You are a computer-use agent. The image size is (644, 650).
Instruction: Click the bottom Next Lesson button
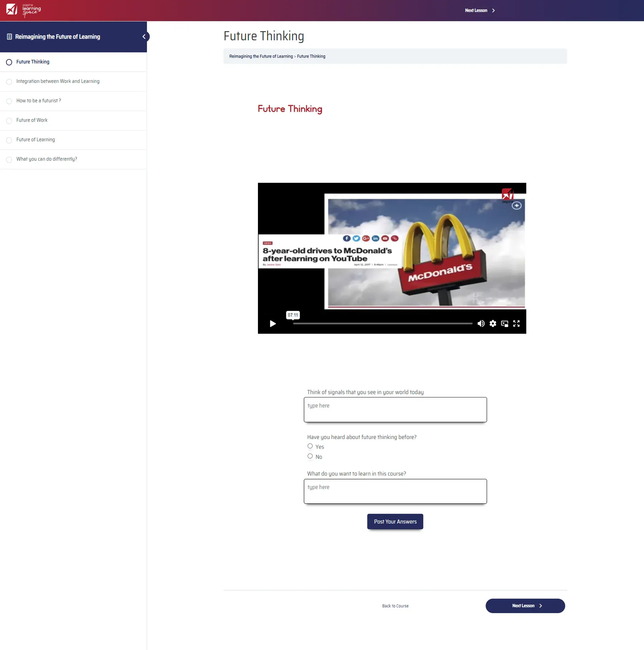525,606
